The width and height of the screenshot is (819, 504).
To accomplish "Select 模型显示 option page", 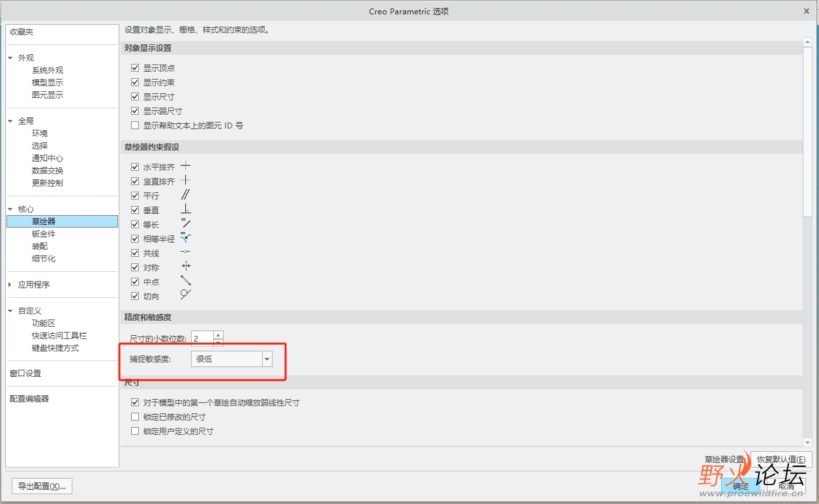I will pyautogui.click(x=48, y=83).
